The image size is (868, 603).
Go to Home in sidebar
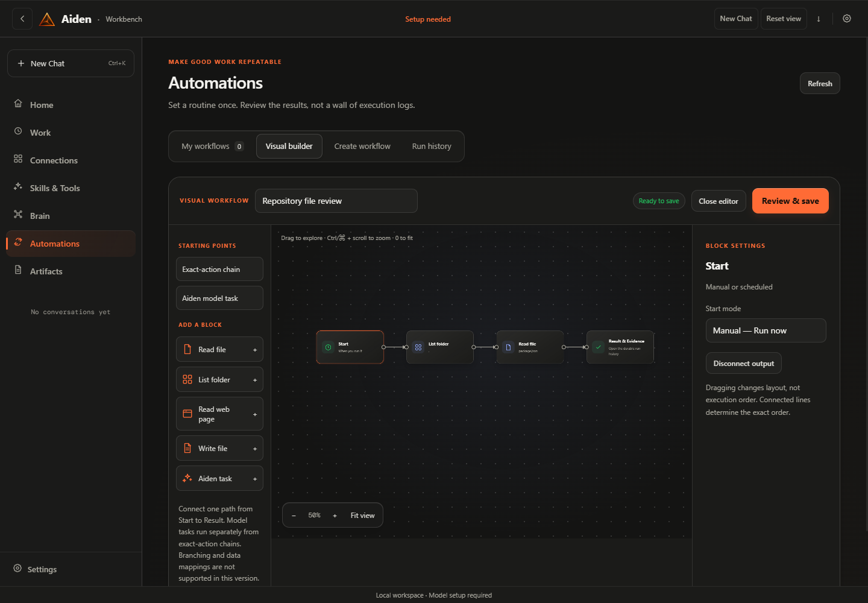(x=71, y=105)
